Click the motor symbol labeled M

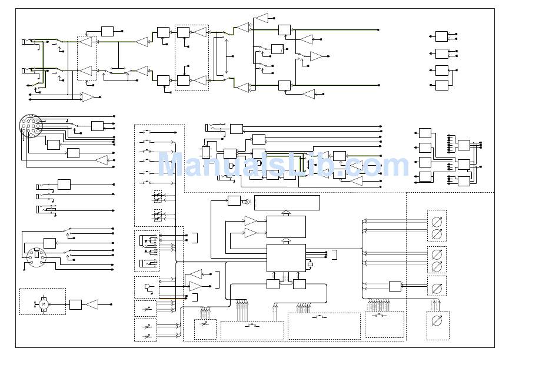pos(44,304)
